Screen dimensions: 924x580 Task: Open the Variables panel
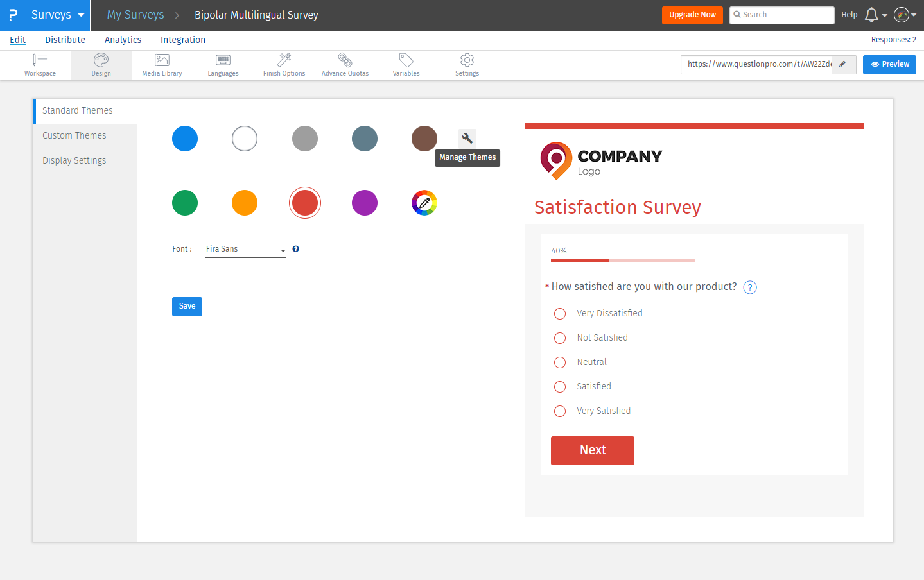(405, 64)
